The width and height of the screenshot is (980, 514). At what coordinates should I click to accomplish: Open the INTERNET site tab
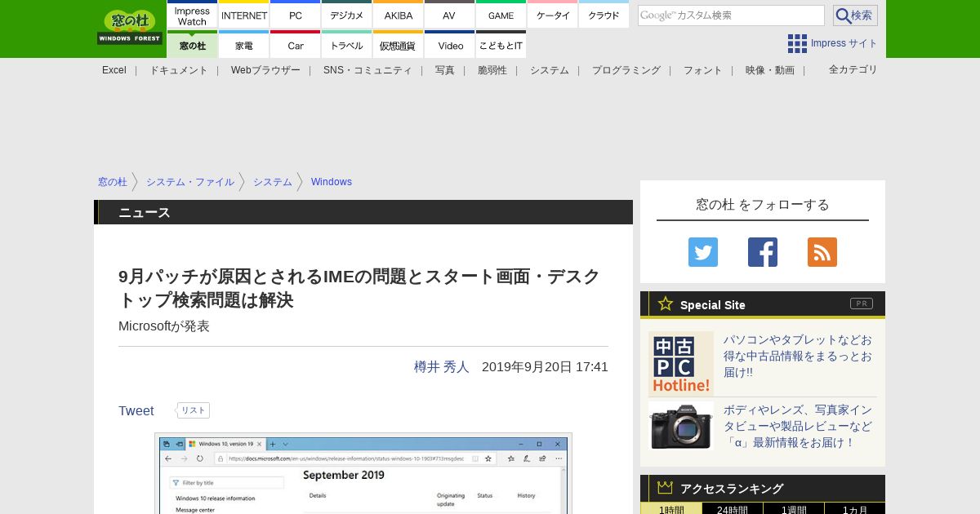(x=244, y=16)
